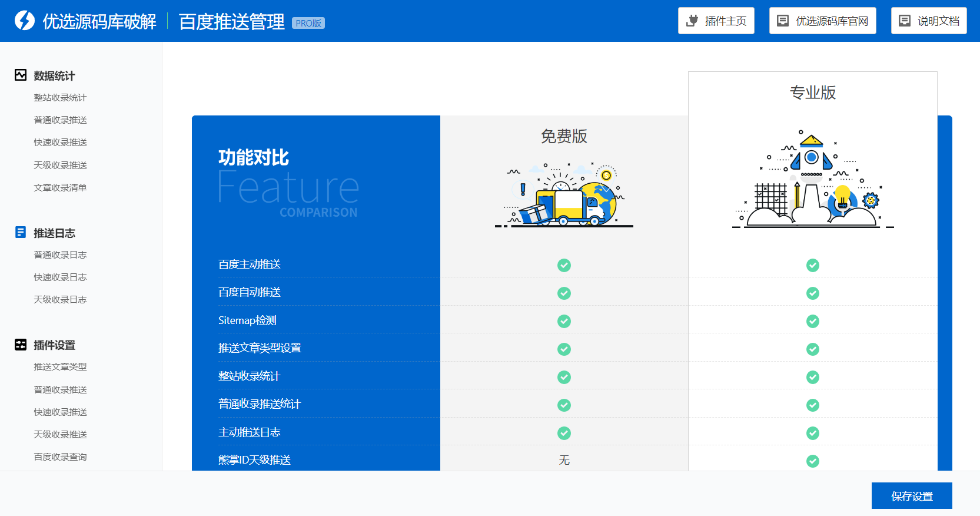Click pro version checkmark for 普通收录推送统计

coord(813,405)
